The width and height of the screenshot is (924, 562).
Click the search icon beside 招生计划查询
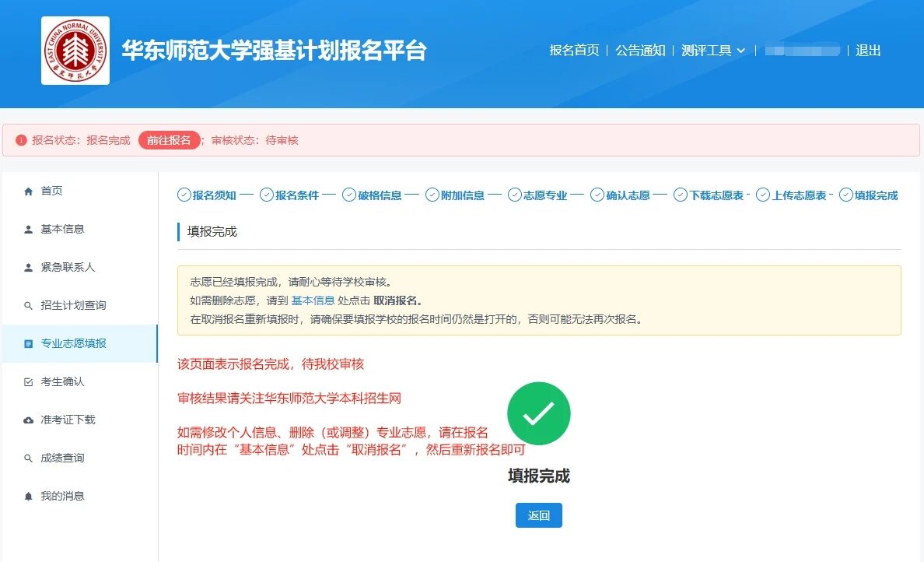(x=29, y=306)
